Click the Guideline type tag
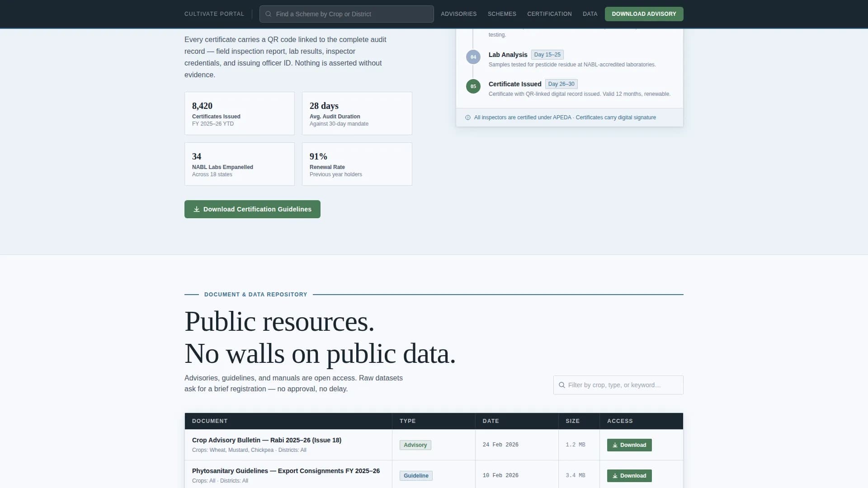Viewport: 868px width, 488px height. click(416, 476)
